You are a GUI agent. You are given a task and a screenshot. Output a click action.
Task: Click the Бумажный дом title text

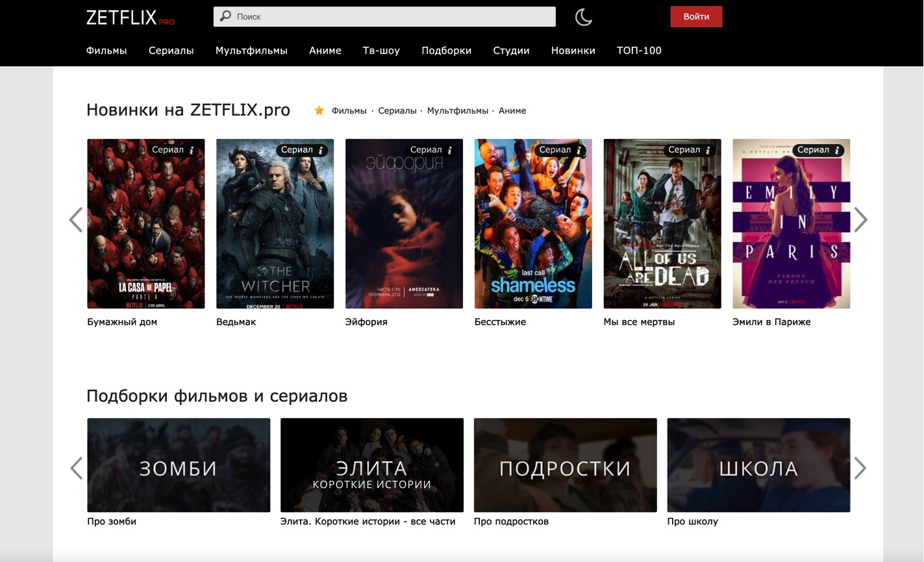pyautogui.click(x=122, y=322)
